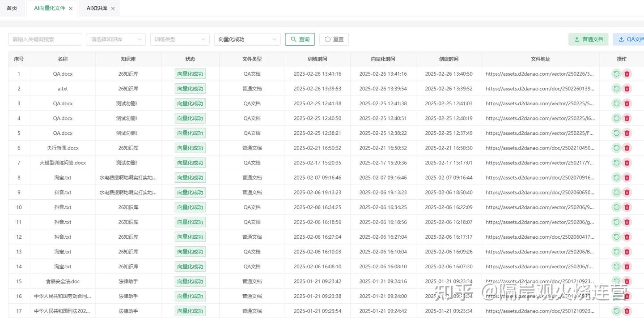Click the re-vectorize icon for a.txt

click(616, 88)
